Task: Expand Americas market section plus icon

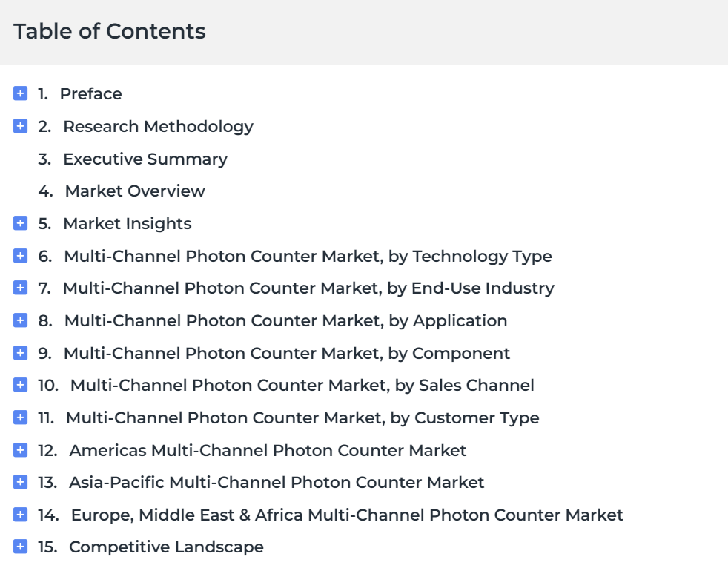Action: (x=21, y=449)
